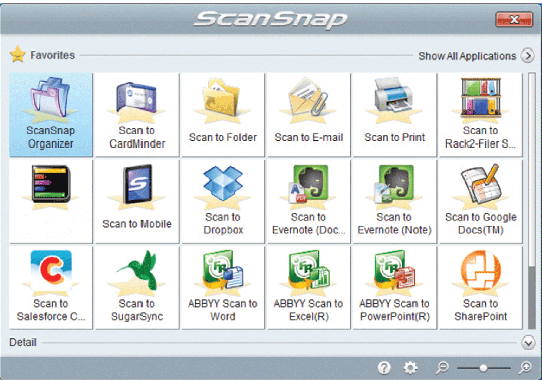Image resolution: width=542 pixels, height=380 pixels.
Task: Click the Detail label
Action: [23, 342]
